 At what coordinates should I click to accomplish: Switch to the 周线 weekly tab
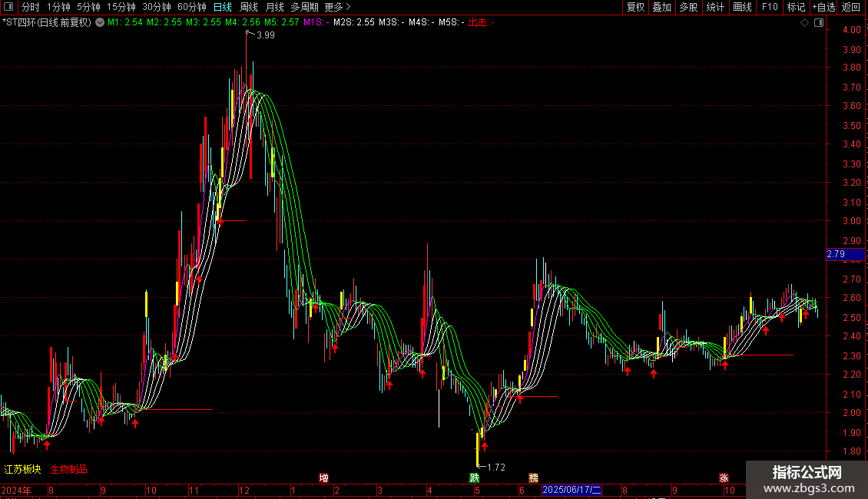click(x=249, y=7)
